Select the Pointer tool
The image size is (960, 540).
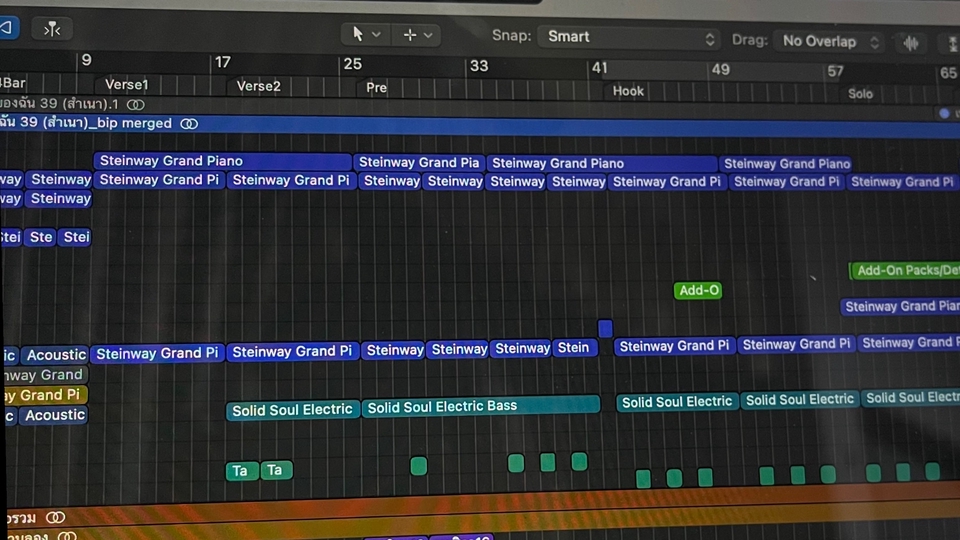(358, 34)
